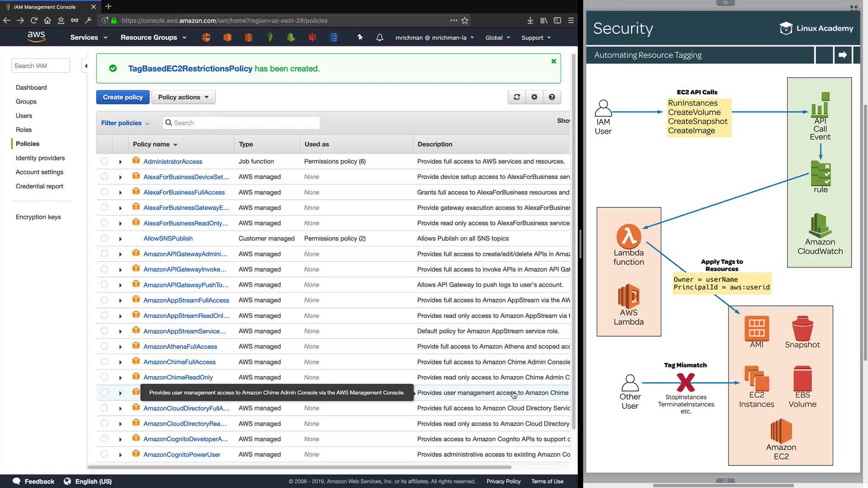Click the refresh policies list icon

click(517, 97)
